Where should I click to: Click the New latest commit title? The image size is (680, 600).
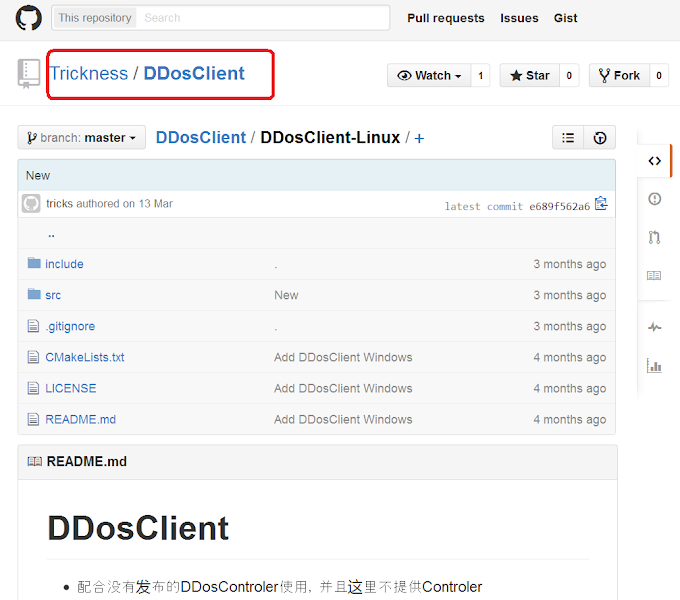tap(38, 175)
